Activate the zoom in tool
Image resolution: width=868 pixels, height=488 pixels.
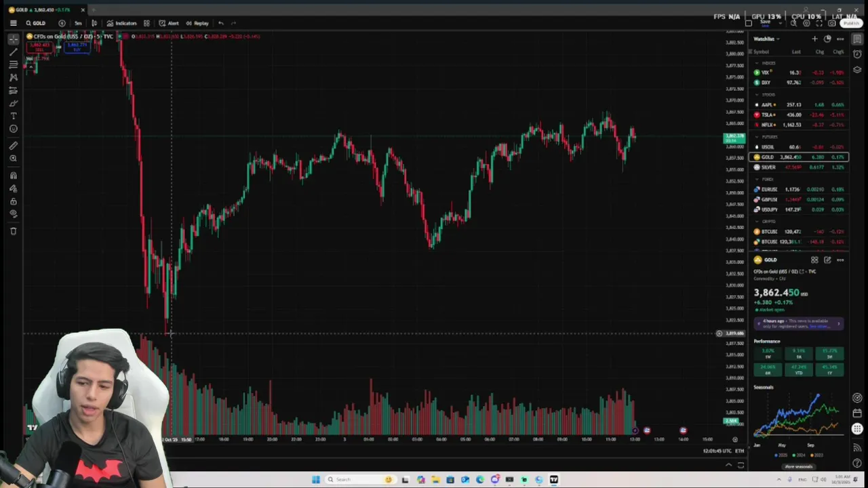point(13,159)
